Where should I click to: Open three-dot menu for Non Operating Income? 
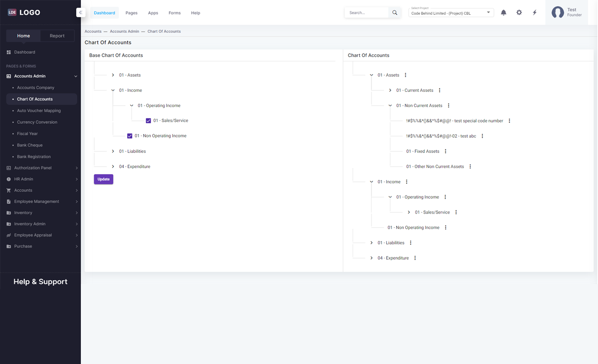tap(446, 227)
